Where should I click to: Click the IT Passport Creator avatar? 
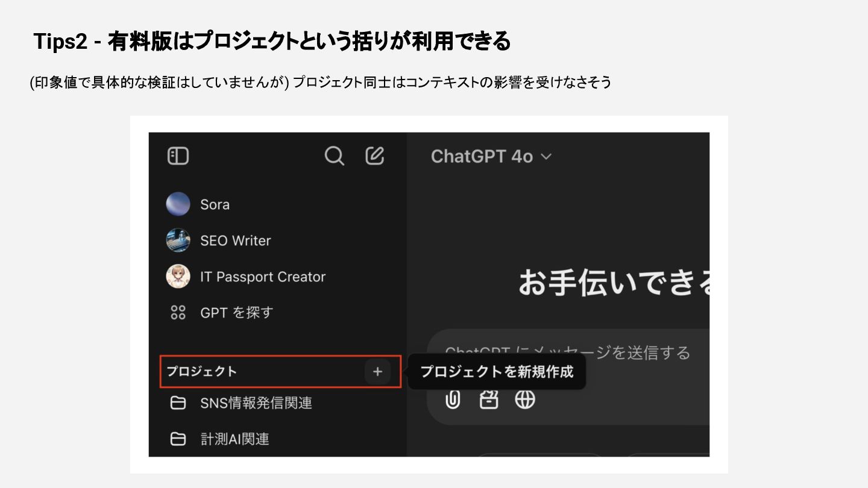point(178,277)
